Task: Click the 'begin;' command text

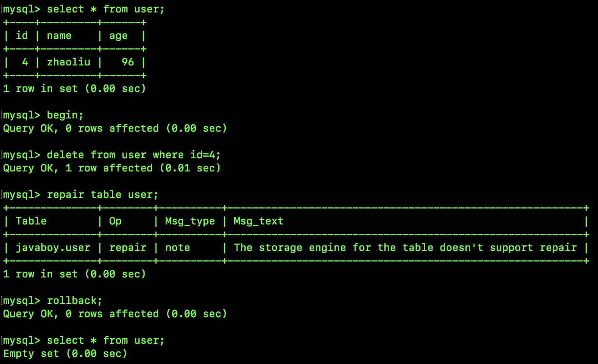Action: click(65, 115)
